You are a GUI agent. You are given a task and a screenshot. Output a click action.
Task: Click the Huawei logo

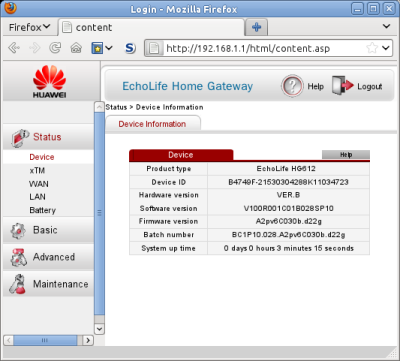tap(49, 82)
